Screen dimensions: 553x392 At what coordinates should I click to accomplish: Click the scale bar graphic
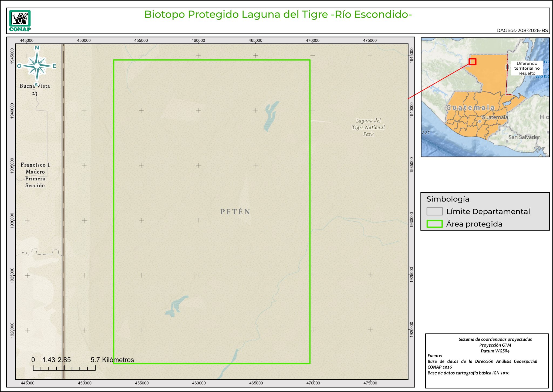coord(64,368)
